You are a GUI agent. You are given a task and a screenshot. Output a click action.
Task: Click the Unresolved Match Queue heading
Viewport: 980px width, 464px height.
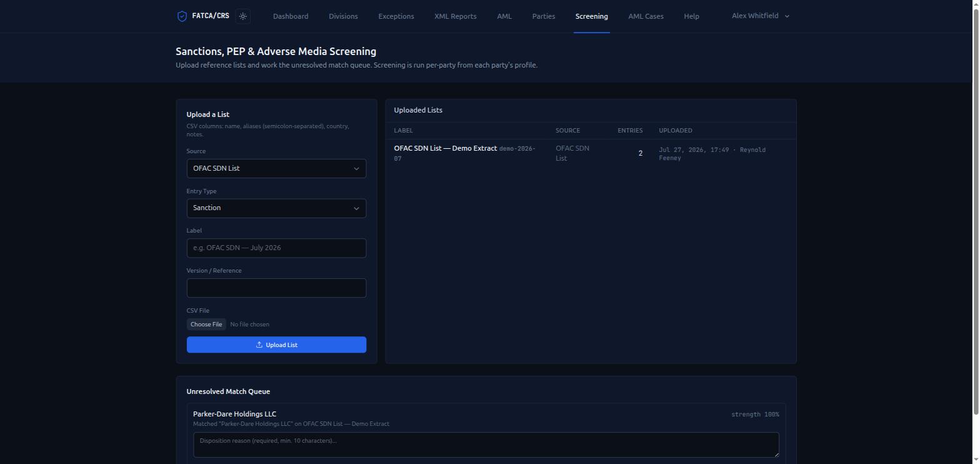pyautogui.click(x=228, y=391)
